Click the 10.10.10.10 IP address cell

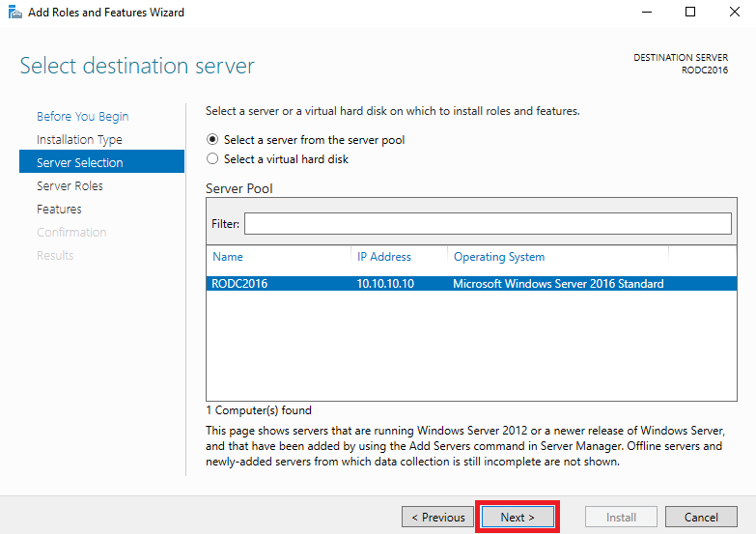385,284
